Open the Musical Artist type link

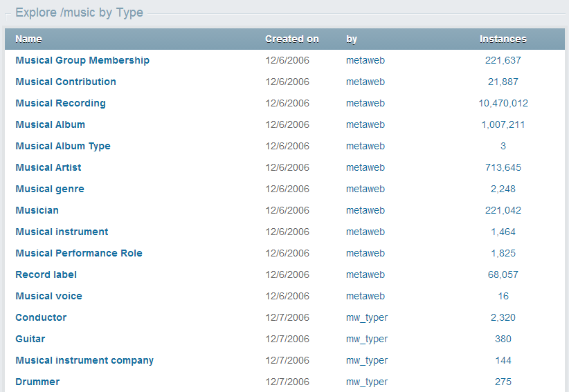pos(48,167)
